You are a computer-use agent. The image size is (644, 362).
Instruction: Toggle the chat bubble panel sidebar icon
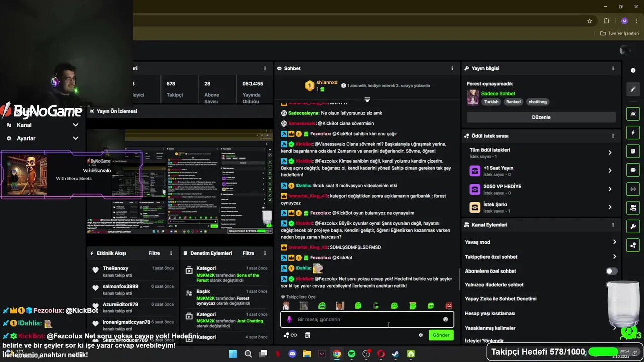pyautogui.click(x=633, y=170)
